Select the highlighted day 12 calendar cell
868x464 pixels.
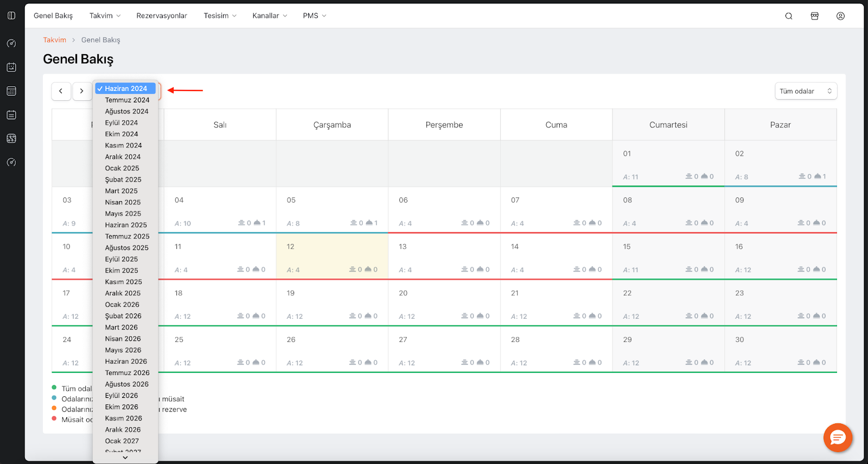click(332, 256)
